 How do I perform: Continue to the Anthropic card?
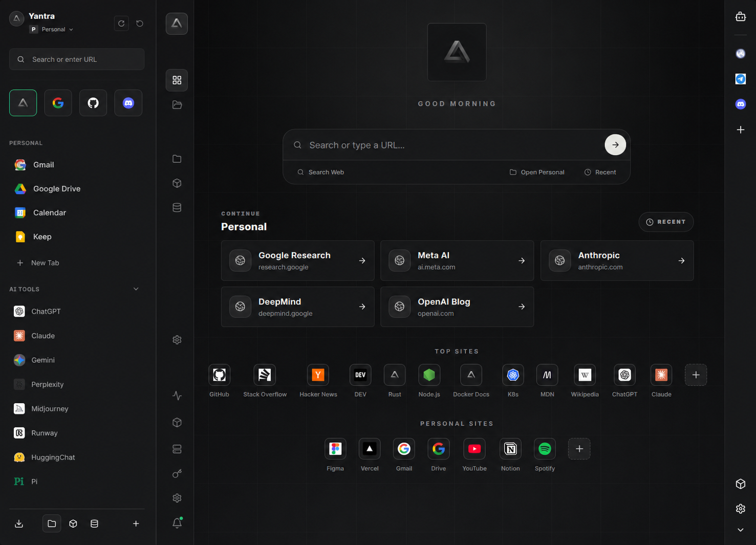click(x=617, y=260)
